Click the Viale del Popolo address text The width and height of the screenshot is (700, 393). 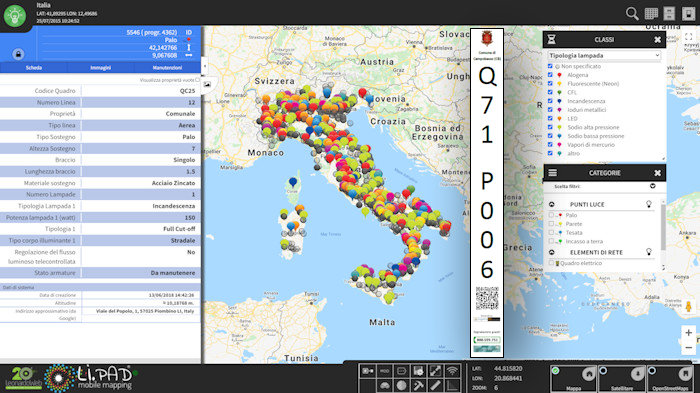[x=145, y=311]
